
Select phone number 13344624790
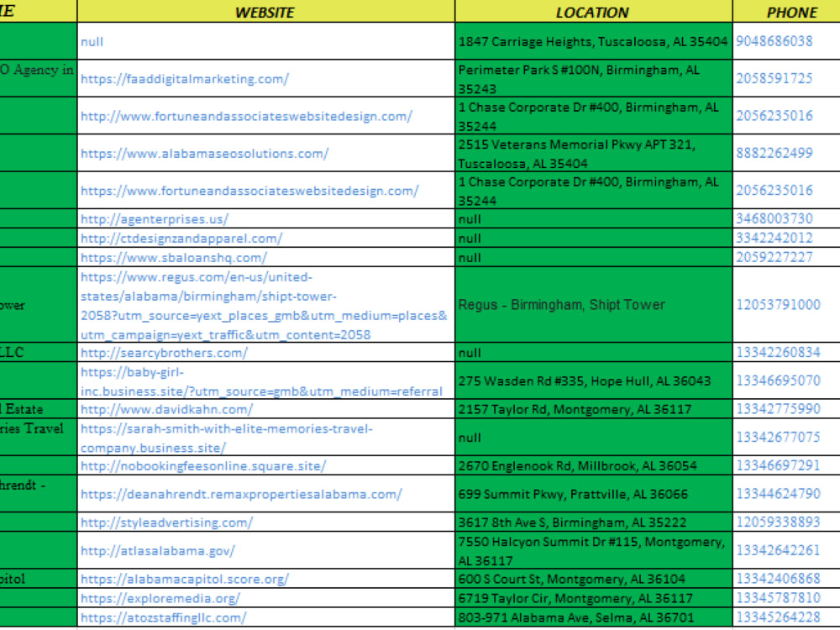(779, 494)
